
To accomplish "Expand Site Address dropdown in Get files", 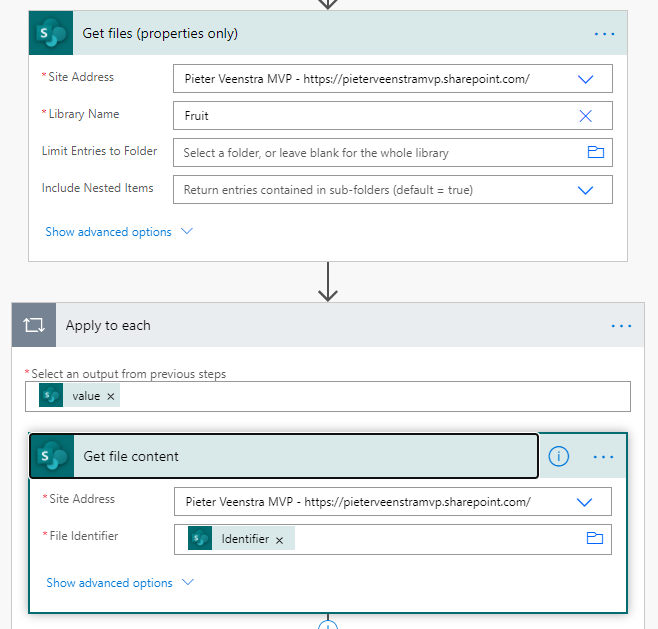I will tap(585, 79).
